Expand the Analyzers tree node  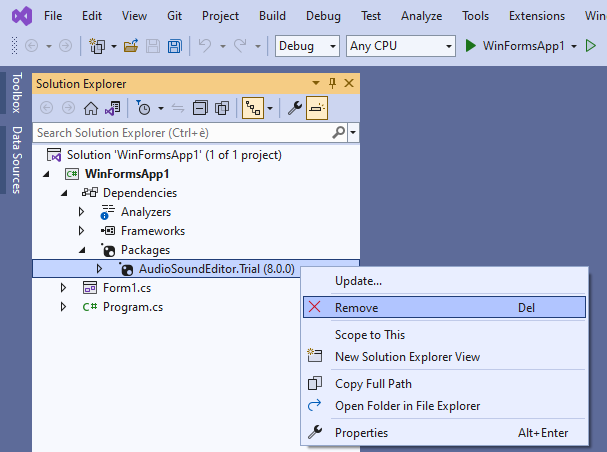click(82, 212)
